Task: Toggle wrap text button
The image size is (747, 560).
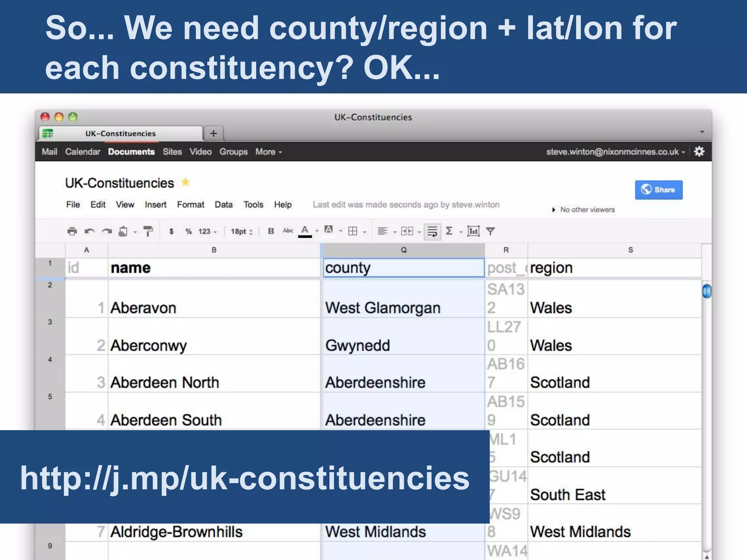Action: pyautogui.click(x=433, y=232)
